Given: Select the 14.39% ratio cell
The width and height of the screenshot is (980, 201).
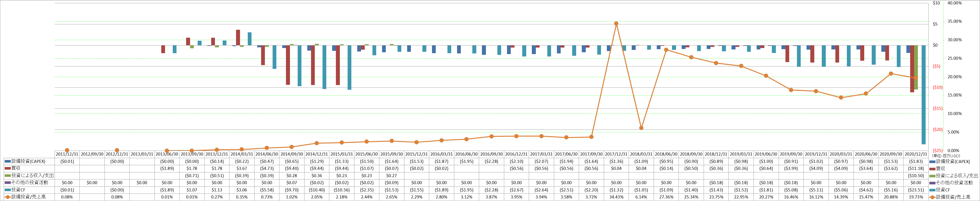Looking at the screenshot, I should pos(841,197).
